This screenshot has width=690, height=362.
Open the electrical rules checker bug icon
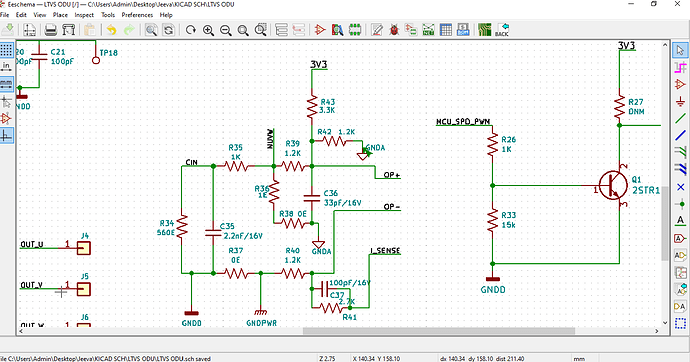pos(394,30)
